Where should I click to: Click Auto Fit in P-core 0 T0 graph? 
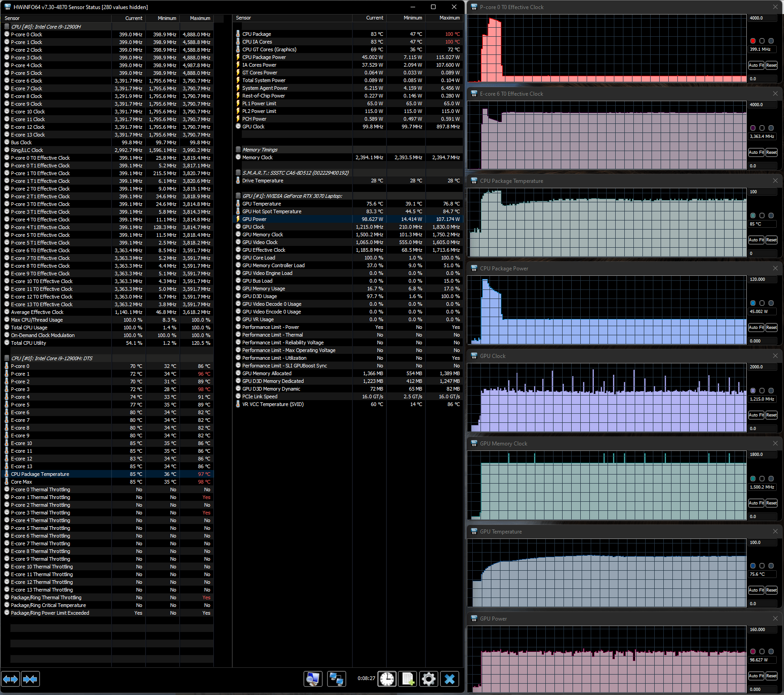coord(756,65)
